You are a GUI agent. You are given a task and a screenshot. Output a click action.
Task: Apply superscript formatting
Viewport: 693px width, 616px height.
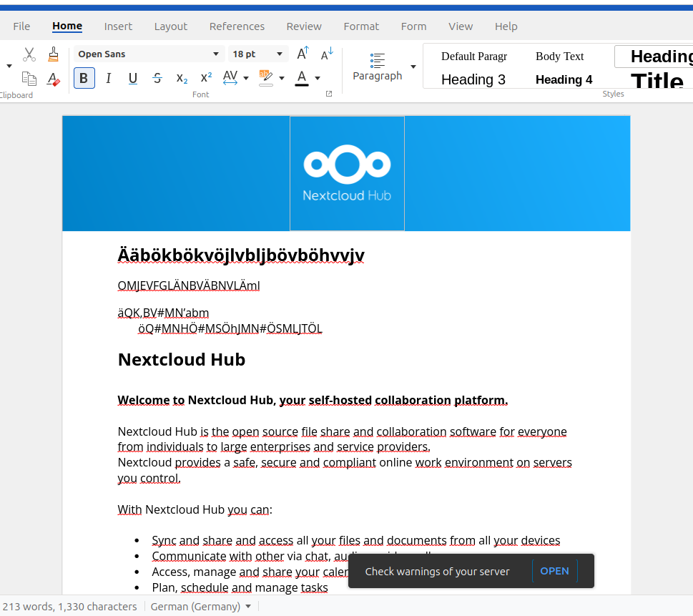pos(206,78)
